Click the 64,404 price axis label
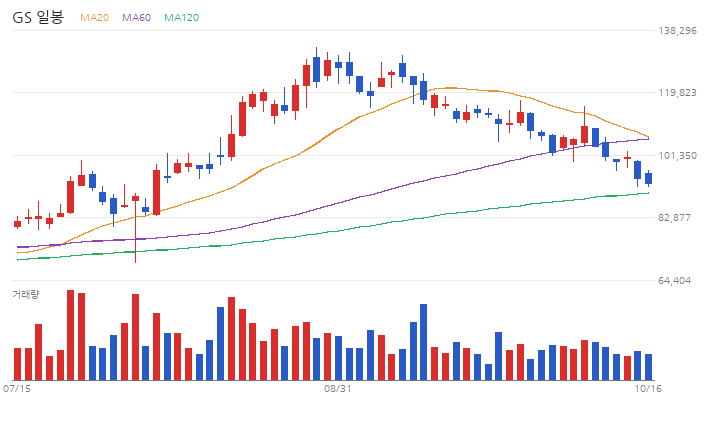This screenshot has height=440, width=720. point(674,281)
